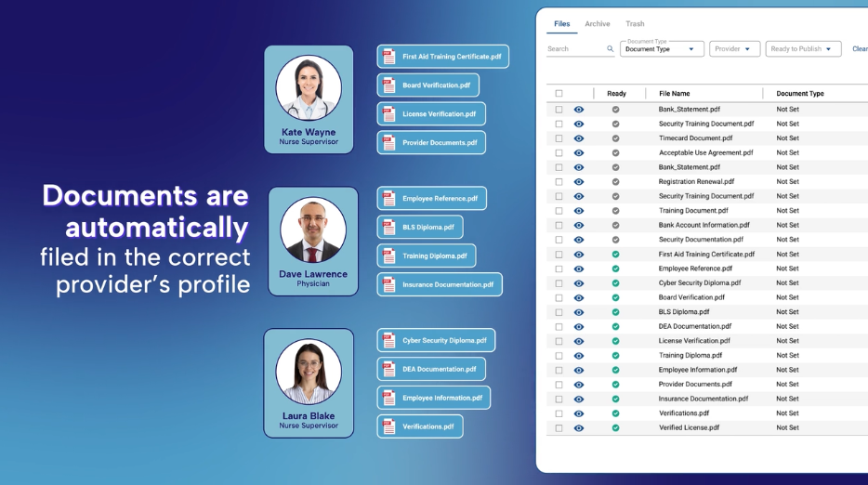The image size is (868, 485).
Task: Click ready status icon for Timecard Document.pdf
Action: [x=615, y=138]
